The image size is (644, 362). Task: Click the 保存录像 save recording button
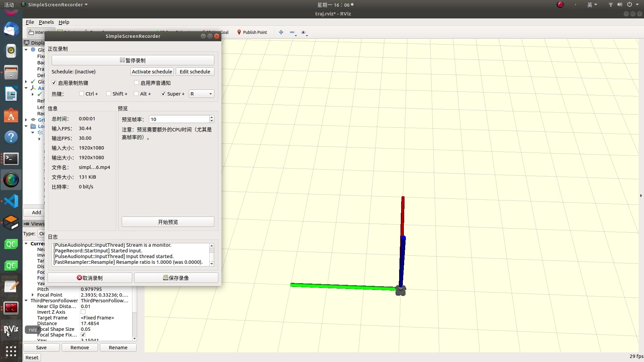coord(176,278)
